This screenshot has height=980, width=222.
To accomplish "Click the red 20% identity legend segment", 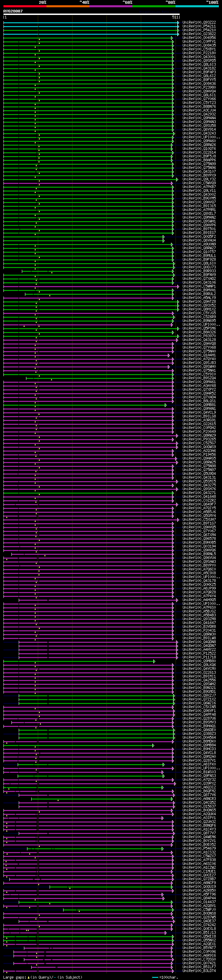I will (25, 6).
